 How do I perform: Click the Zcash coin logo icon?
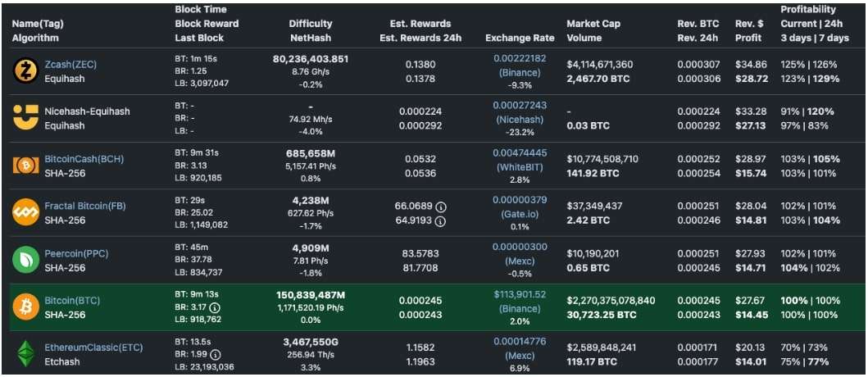pos(26,71)
